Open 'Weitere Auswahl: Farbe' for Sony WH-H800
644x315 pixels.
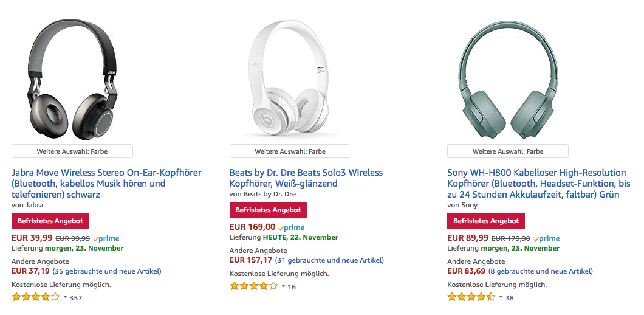coord(508,151)
